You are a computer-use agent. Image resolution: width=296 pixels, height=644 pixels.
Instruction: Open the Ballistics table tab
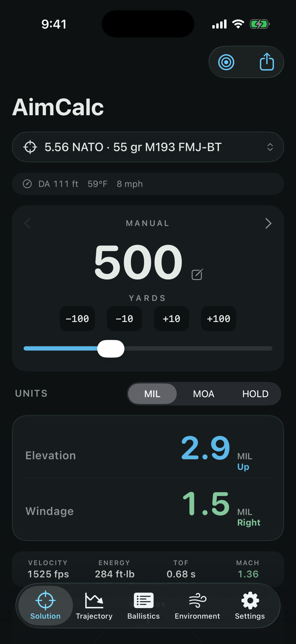144,606
